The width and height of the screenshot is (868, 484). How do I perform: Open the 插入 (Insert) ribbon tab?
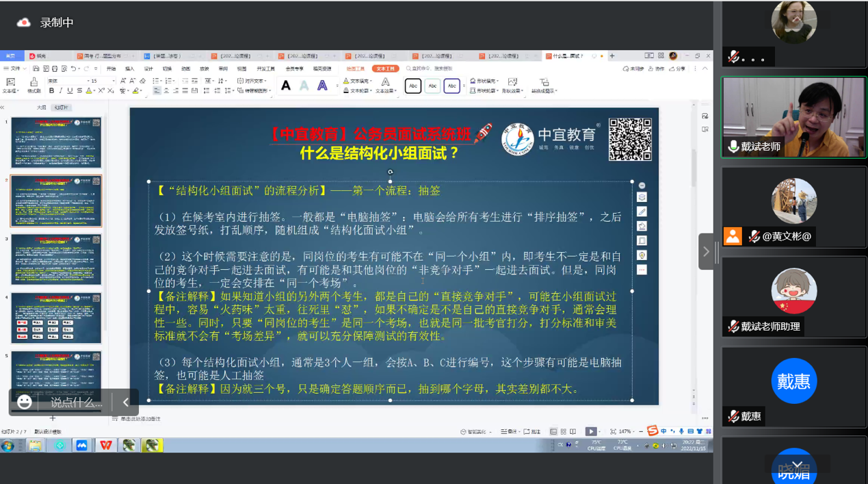tap(130, 68)
